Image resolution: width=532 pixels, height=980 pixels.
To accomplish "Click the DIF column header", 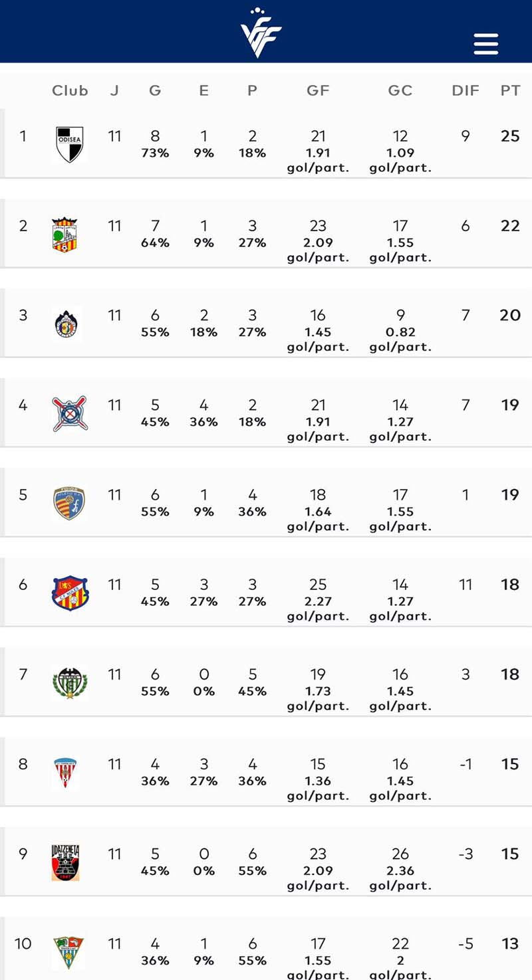I will (465, 91).
